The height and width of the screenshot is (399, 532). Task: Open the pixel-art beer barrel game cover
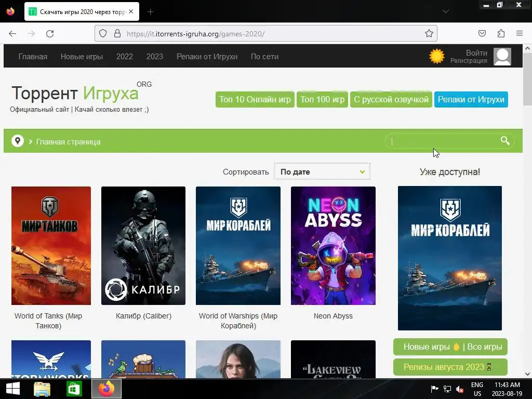(143, 359)
